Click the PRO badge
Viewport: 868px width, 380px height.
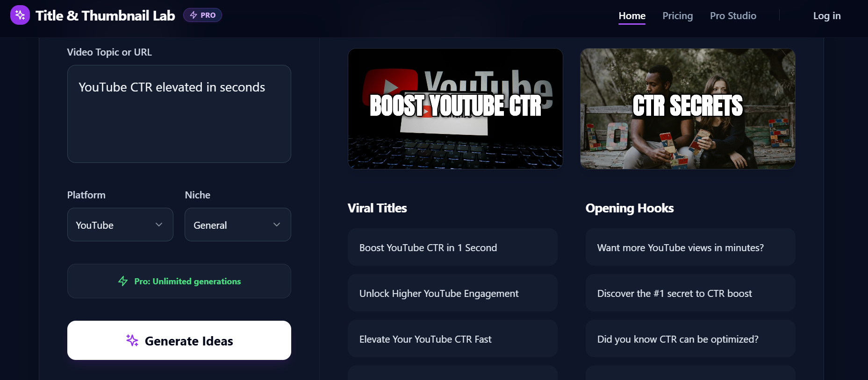(x=202, y=15)
